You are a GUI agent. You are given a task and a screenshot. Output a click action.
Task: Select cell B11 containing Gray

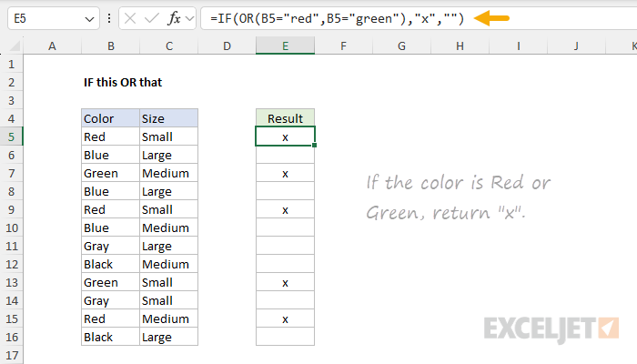tap(110, 247)
